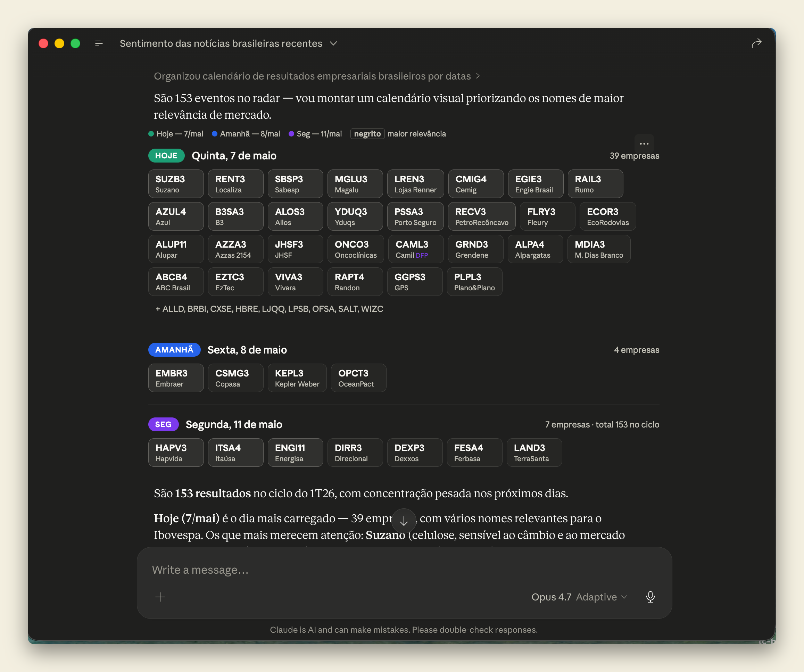Viewport: 804px width, 672px height.
Task: Click the YDUQ3 Yduqs card
Action: [x=355, y=216]
